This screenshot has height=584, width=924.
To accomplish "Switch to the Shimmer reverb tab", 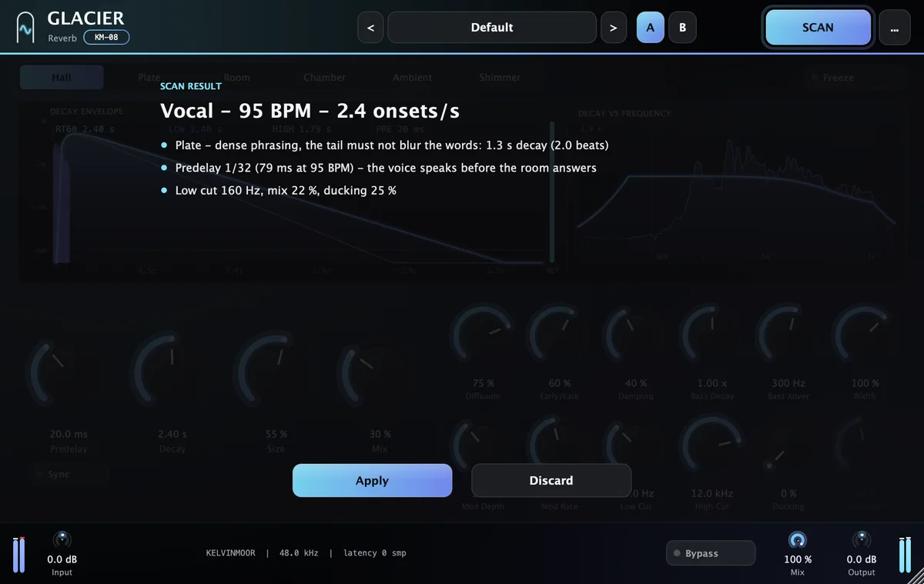I will (x=500, y=78).
